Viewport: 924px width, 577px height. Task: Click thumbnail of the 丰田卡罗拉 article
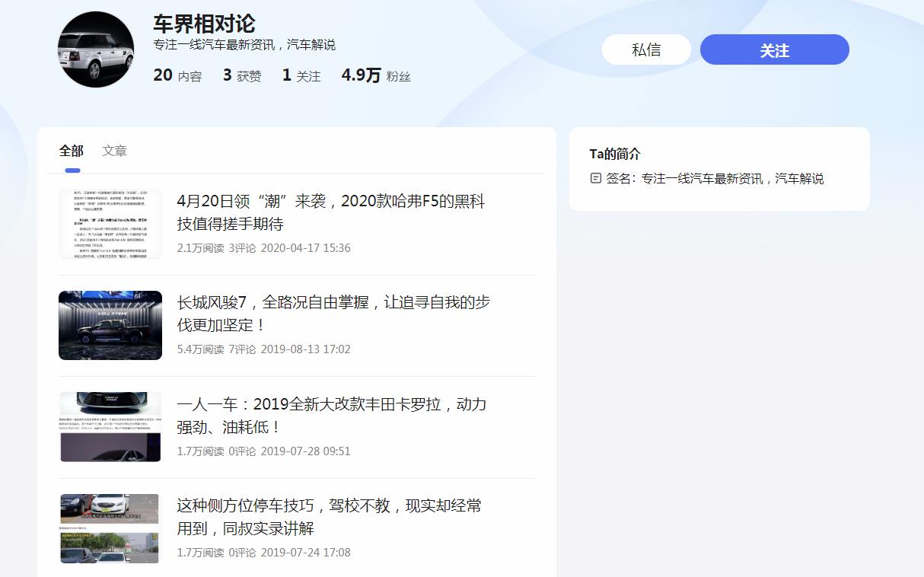[110, 427]
